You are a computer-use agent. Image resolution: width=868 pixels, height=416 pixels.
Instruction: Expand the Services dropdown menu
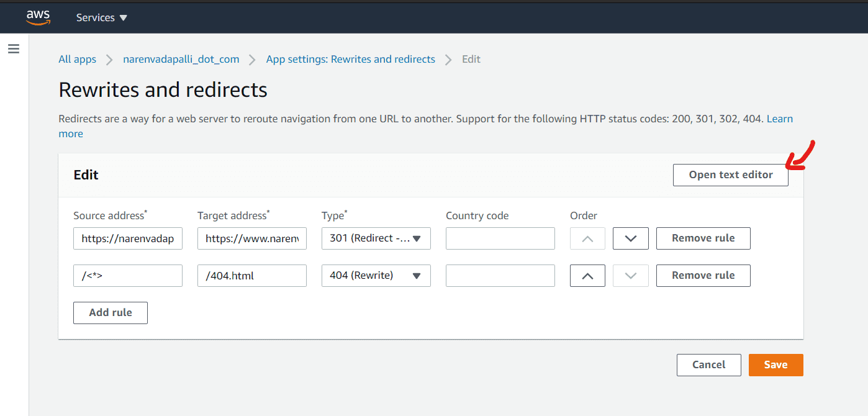pos(101,18)
